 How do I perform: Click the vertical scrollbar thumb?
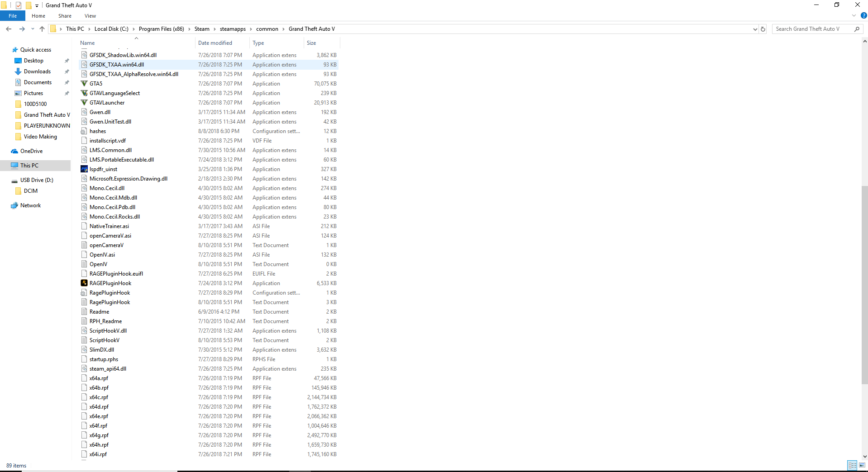pos(864,285)
